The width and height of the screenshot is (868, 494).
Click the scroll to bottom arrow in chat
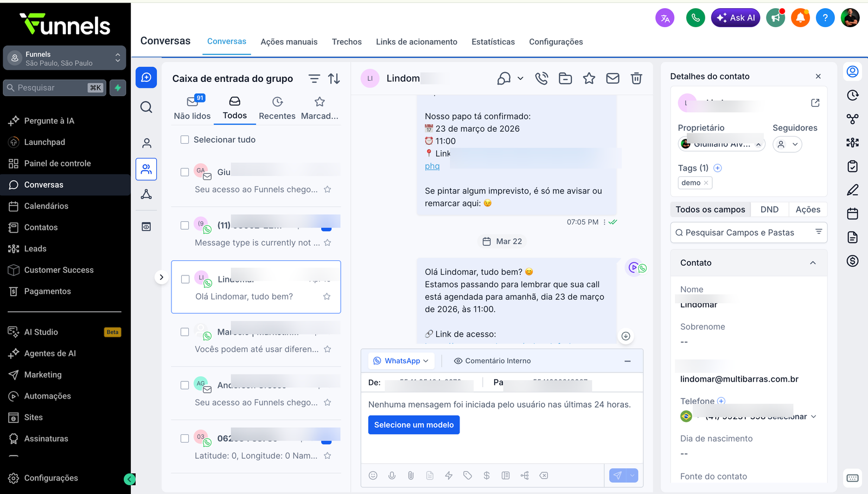click(x=626, y=336)
